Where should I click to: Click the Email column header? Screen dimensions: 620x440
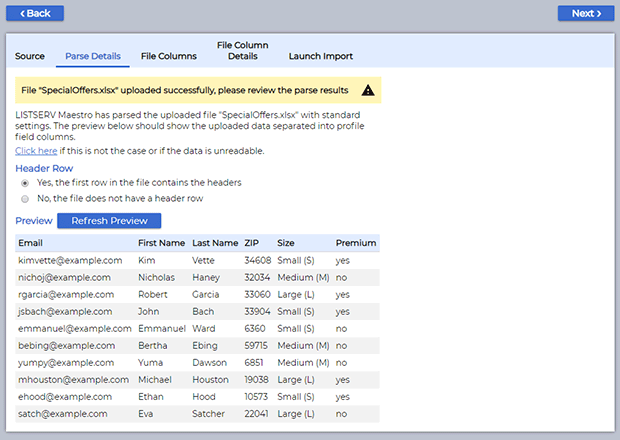click(30, 243)
